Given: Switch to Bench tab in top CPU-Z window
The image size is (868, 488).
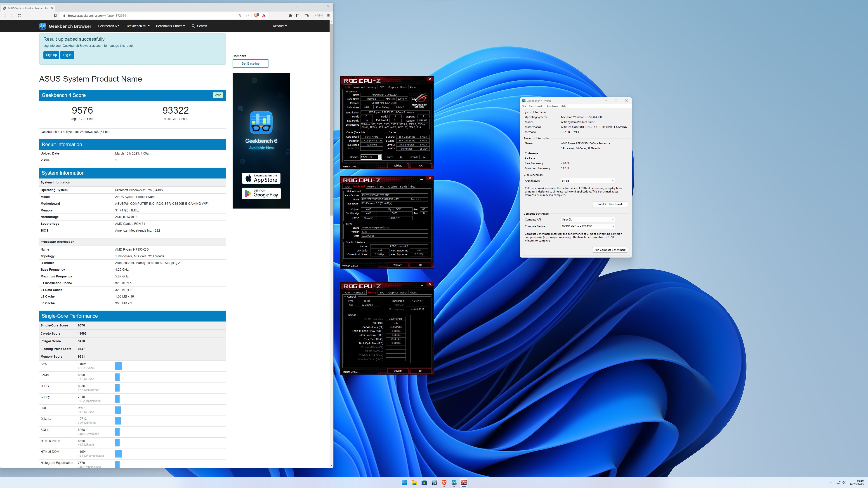Looking at the screenshot, I should pos(403,87).
